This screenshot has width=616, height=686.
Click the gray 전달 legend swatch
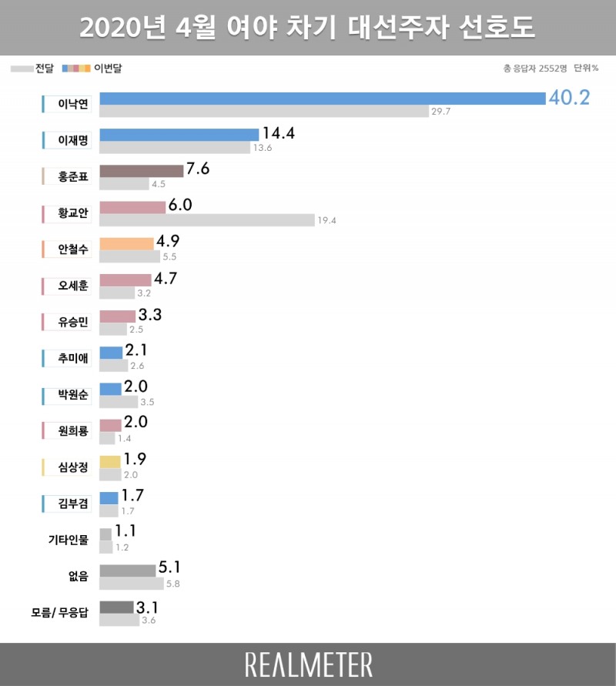21,69
